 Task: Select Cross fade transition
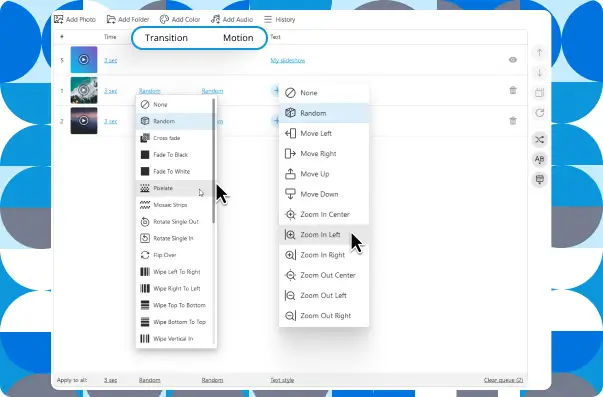(174, 138)
